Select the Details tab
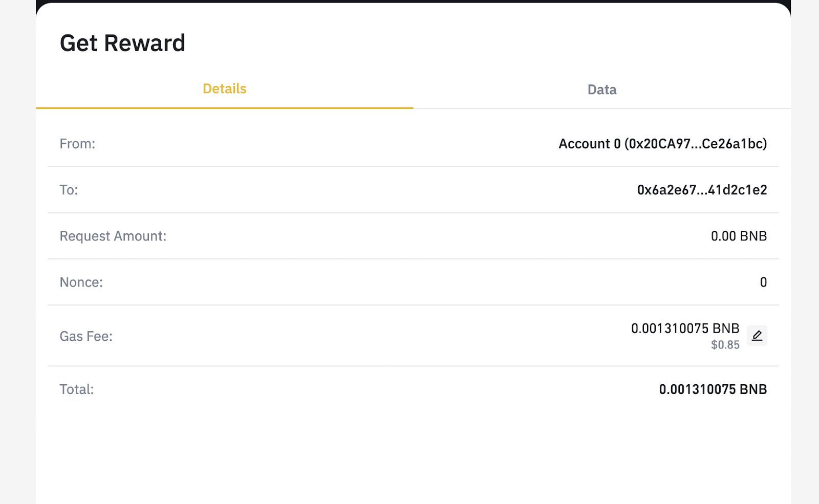Viewport: 819px width, 504px height. coord(224,89)
